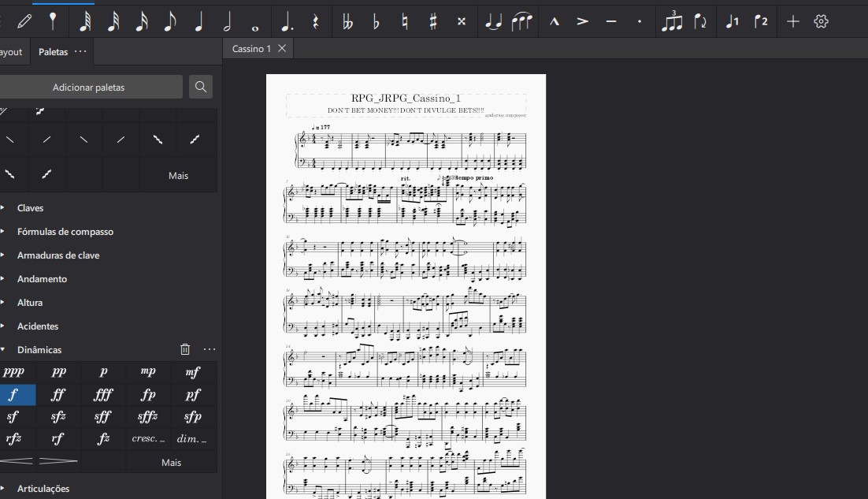This screenshot has height=499, width=868.
Task: Add staccato articulation
Action: coord(640,21)
